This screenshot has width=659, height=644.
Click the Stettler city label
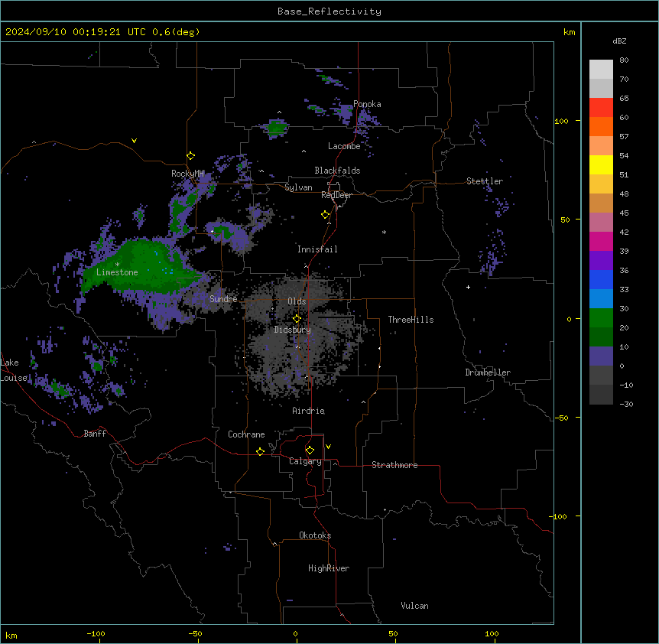(x=485, y=181)
